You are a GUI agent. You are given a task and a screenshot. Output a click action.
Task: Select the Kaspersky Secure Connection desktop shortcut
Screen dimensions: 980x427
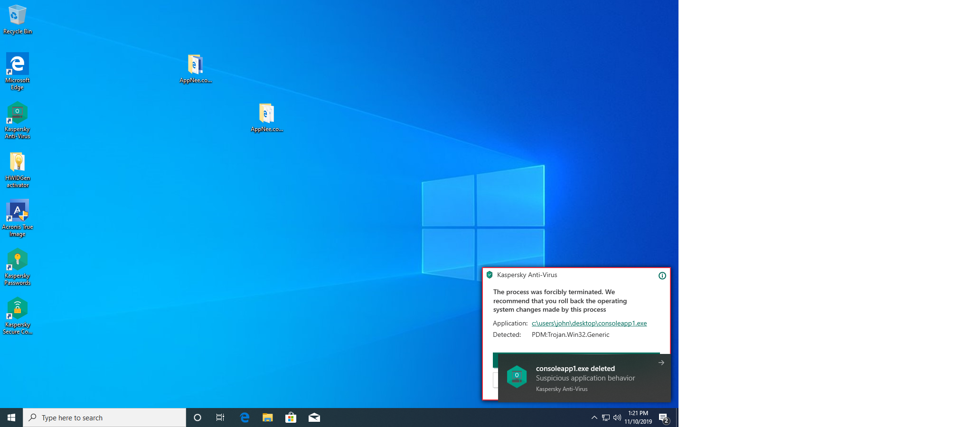18,316
